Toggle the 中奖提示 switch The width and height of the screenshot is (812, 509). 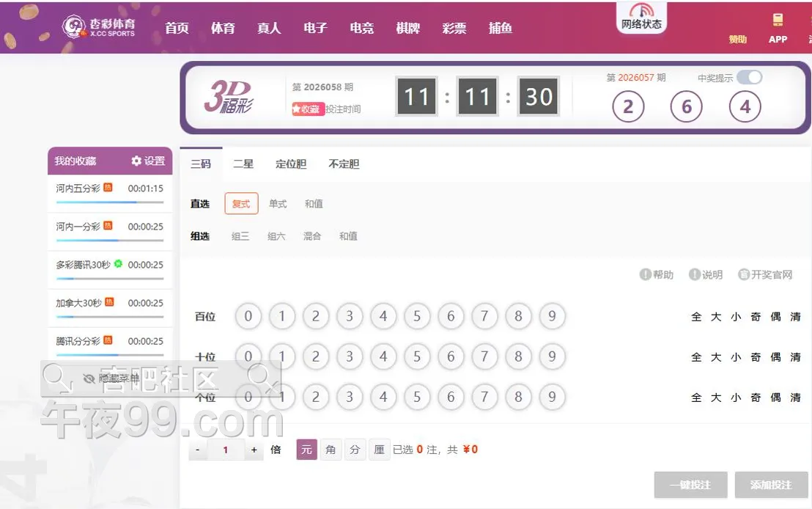tap(749, 77)
